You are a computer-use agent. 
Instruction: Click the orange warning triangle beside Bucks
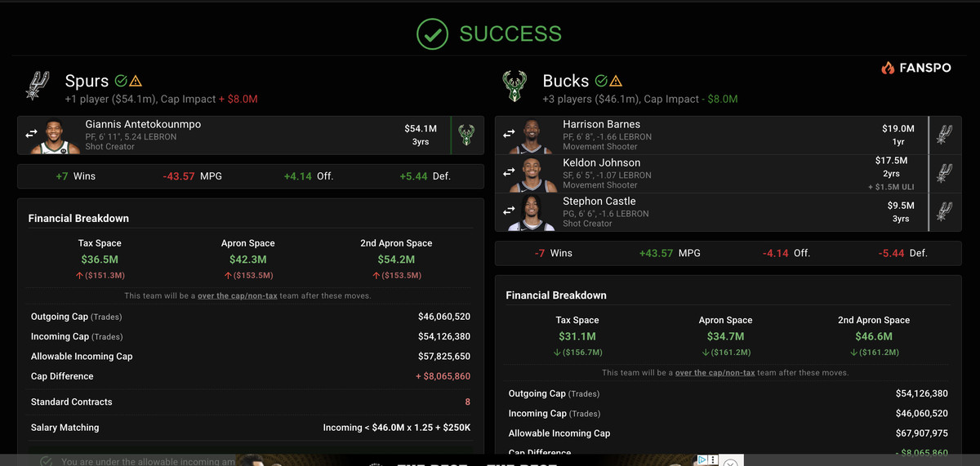[x=616, y=81]
